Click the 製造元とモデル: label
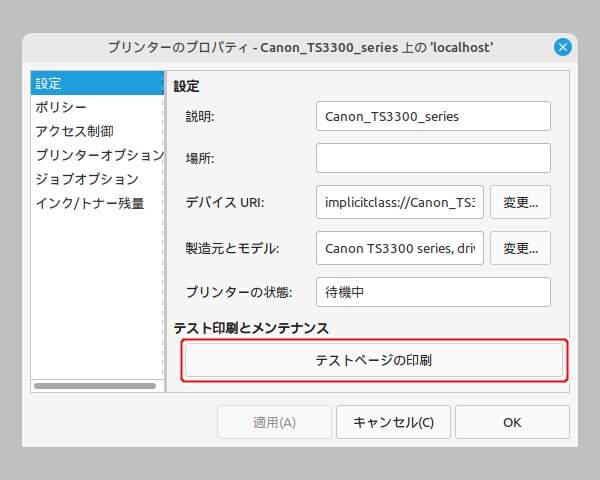The image size is (600, 480). 232,248
